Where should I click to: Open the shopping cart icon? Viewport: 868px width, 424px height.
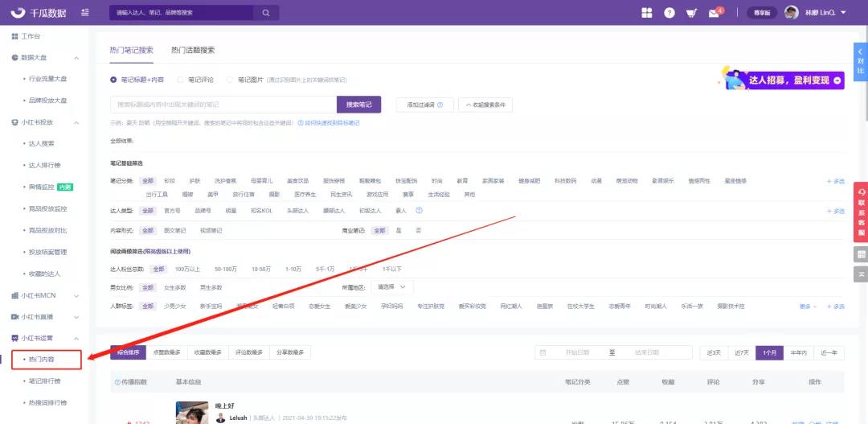coord(691,13)
